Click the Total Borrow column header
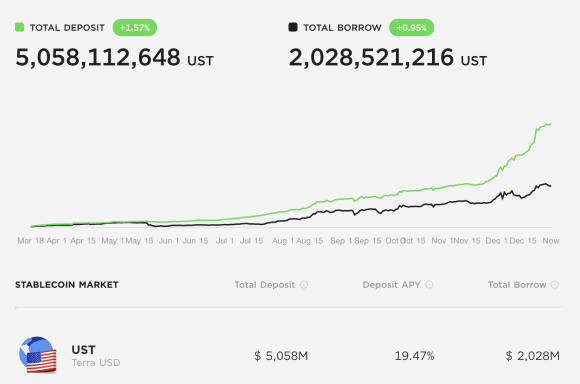 tap(517, 285)
